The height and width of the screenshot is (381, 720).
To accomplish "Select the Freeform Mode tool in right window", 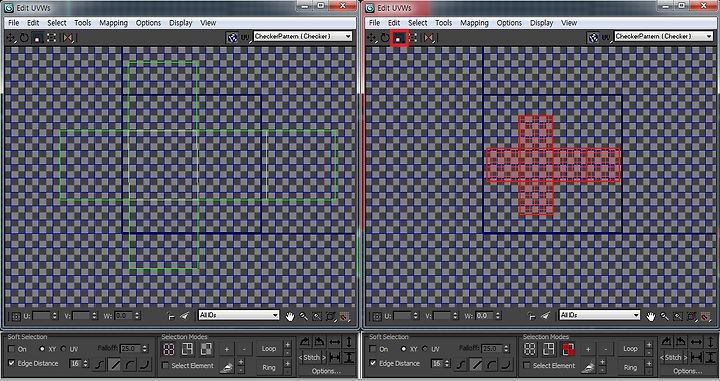I will pyautogui.click(x=413, y=38).
